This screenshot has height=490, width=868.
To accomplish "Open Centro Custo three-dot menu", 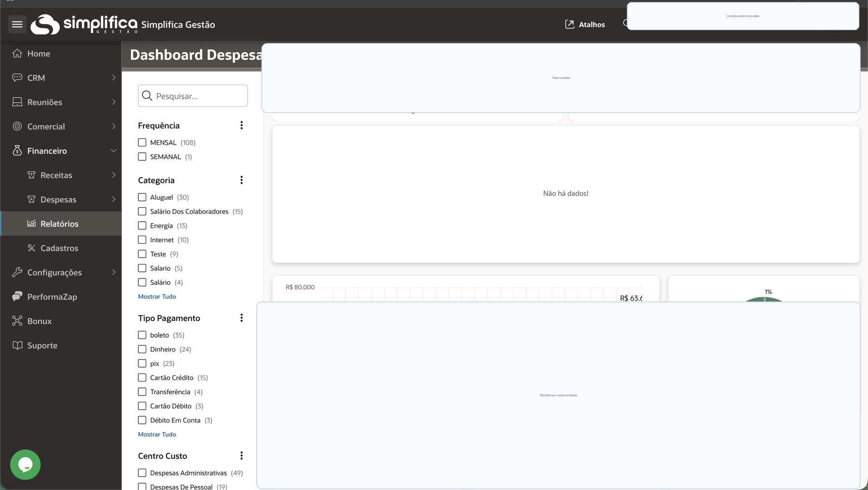I will [242, 456].
